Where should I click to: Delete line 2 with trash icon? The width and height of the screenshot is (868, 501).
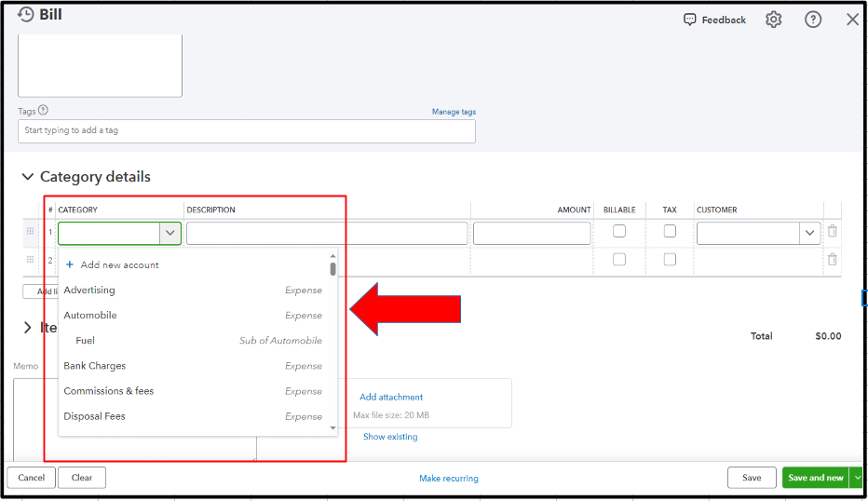point(832,259)
